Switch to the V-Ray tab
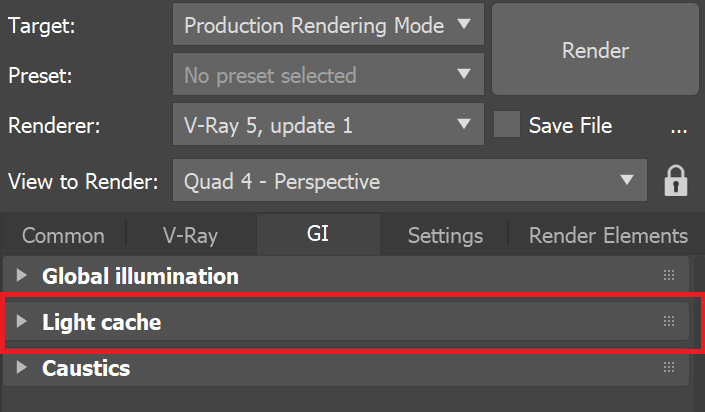 tap(190, 236)
